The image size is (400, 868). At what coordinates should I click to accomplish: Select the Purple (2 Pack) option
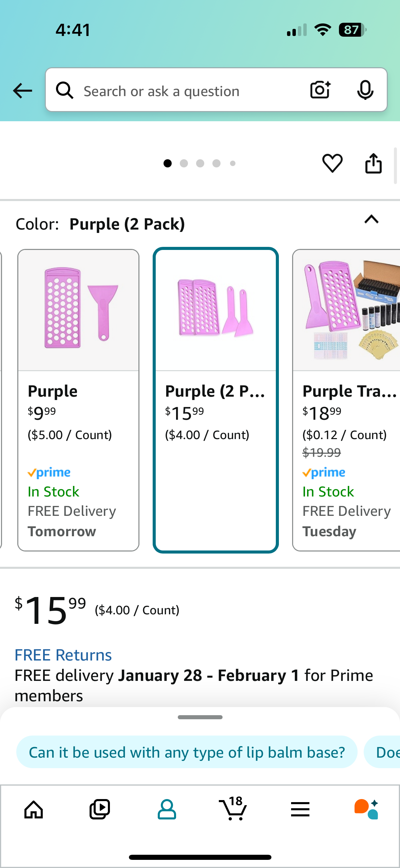click(x=215, y=400)
